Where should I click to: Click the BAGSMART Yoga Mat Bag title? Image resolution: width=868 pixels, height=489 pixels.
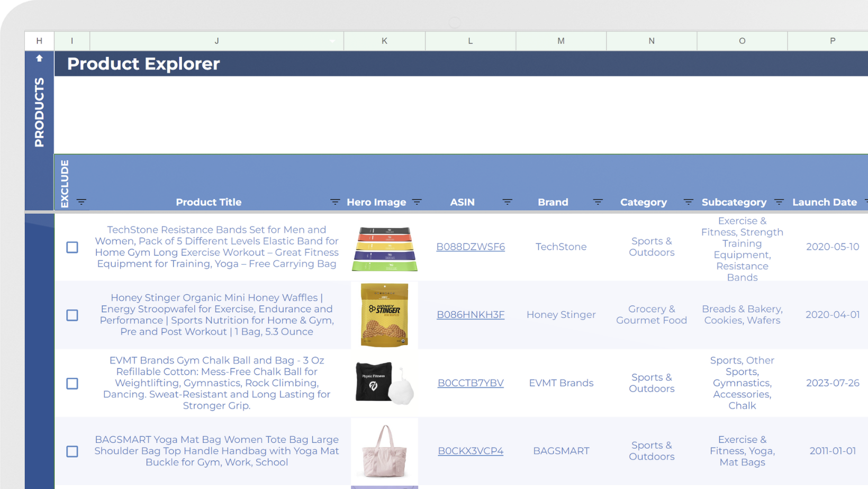point(216,451)
